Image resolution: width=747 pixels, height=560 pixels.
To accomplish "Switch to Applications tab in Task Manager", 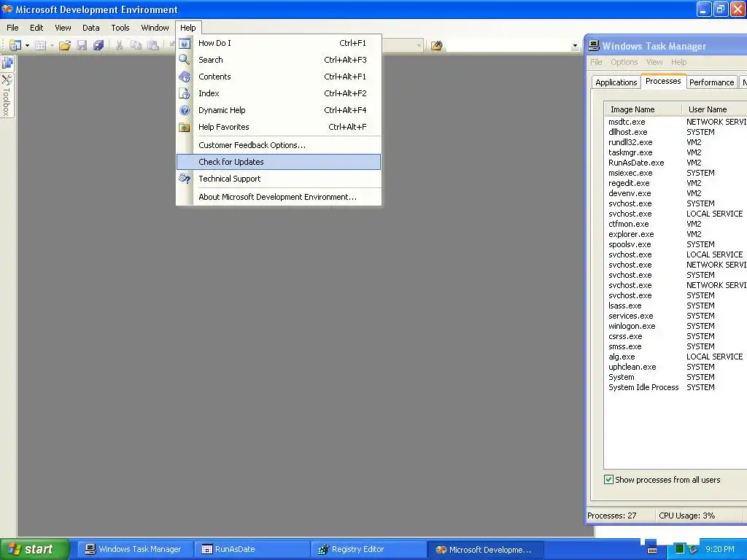I will click(x=616, y=82).
